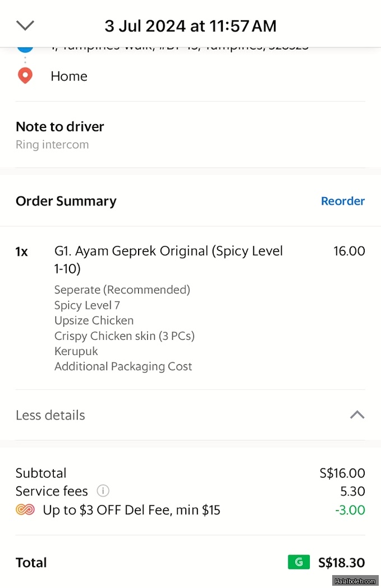381x588 pixels.
Task: Tap the info icon next to Service fees
Action: click(103, 491)
